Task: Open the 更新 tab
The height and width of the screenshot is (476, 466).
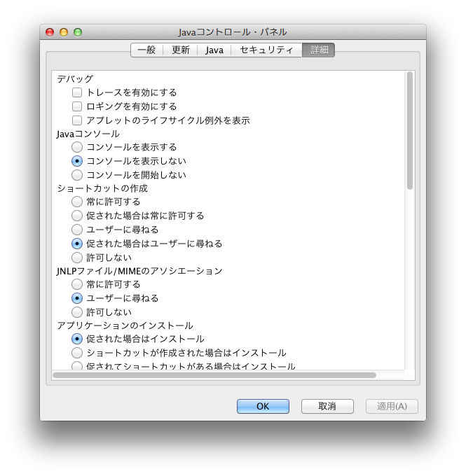Action: (180, 50)
